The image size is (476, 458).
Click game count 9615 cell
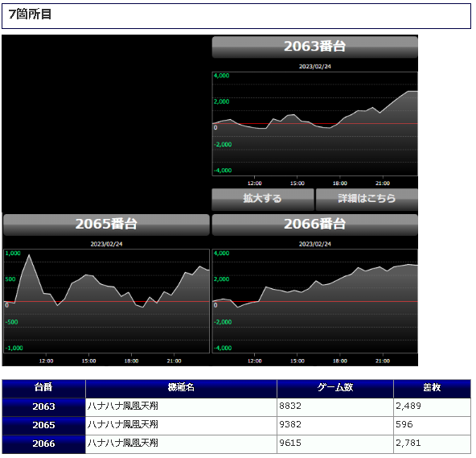click(x=335, y=444)
